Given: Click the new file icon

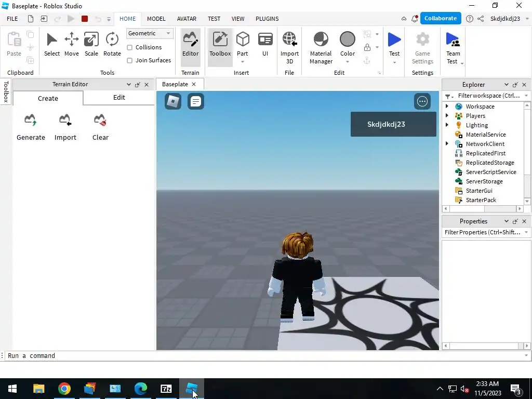Looking at the screenshot, I should (x=31, y=19).
